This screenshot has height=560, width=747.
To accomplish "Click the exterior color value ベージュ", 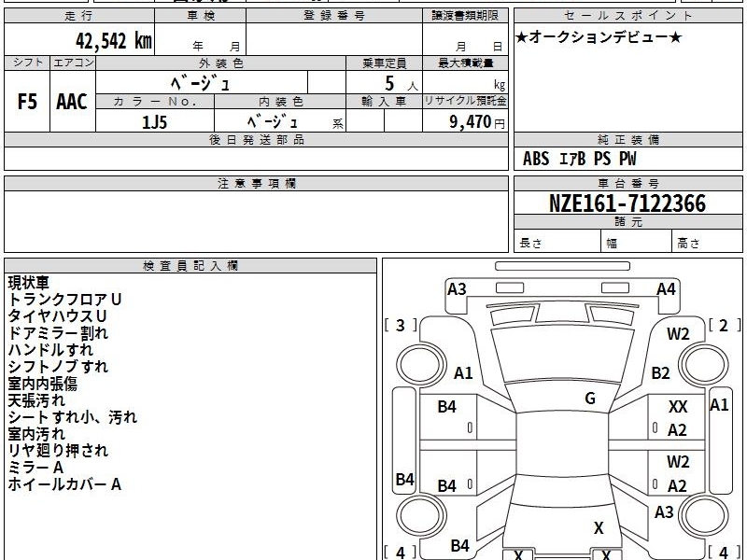I will 201,83.
